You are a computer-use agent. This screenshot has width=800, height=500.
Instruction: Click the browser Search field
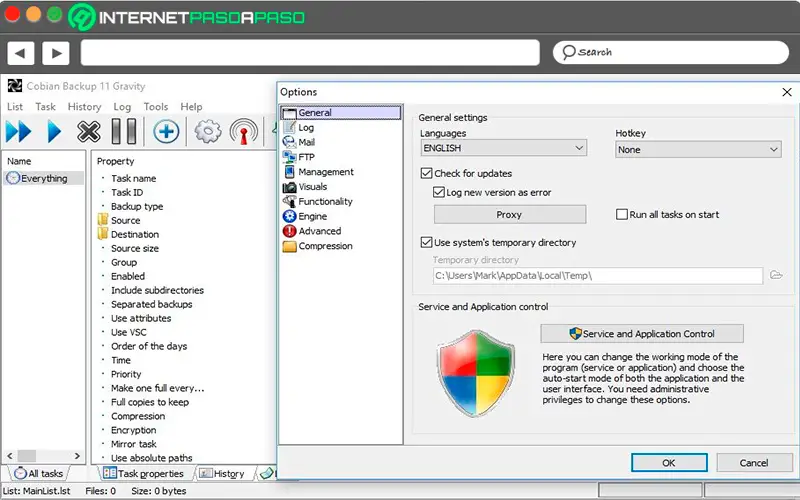click(x=670, y=52)
